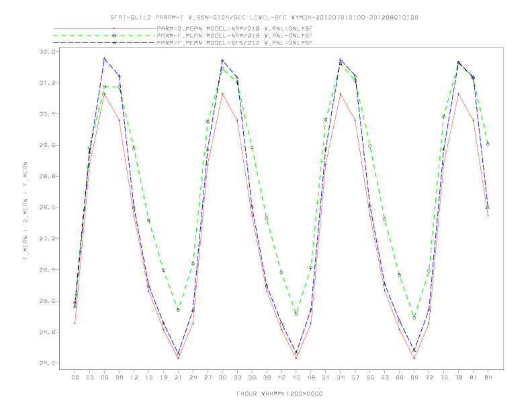532x411 pixels.
Task: Click the circle marker in the legend
Action: click(114, 36)
